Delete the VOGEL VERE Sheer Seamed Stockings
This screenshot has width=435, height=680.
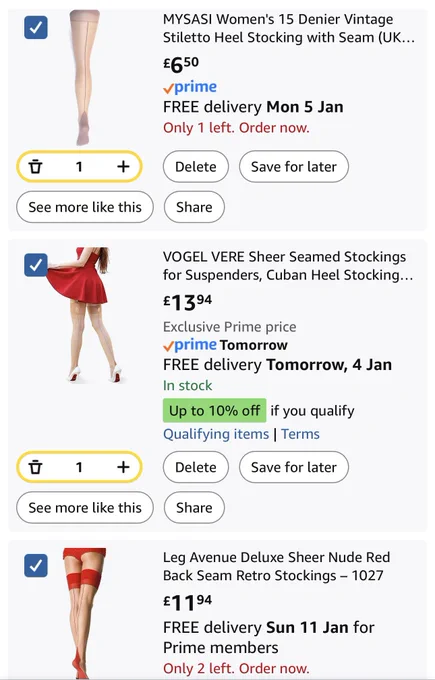[x=196, y=467]
